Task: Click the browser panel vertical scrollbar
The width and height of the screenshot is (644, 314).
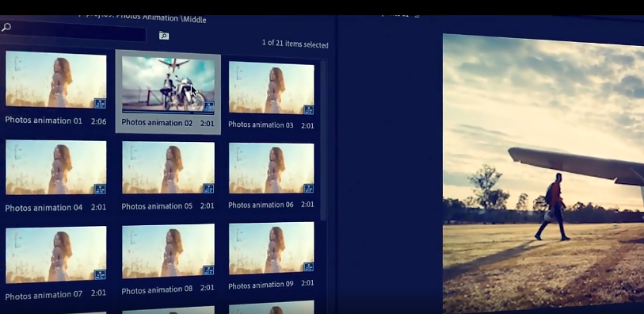Action: pyautogui.click(x=323, y=140)
